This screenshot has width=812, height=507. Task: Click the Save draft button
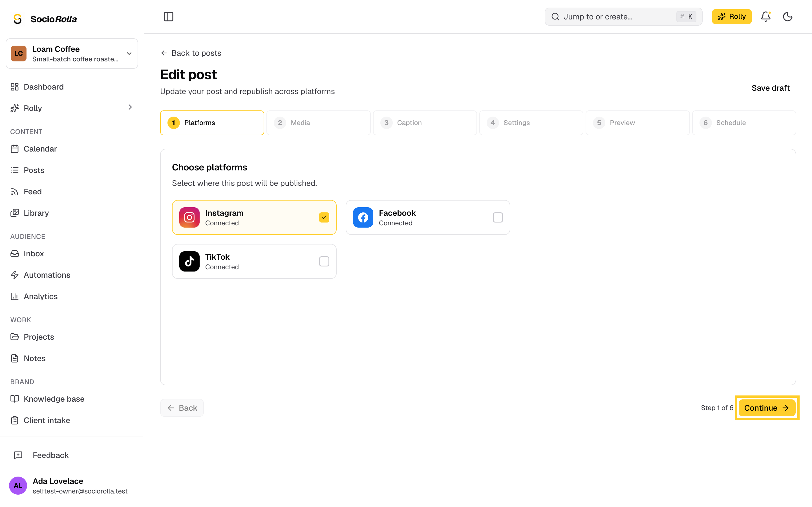[x=770, y=88]
